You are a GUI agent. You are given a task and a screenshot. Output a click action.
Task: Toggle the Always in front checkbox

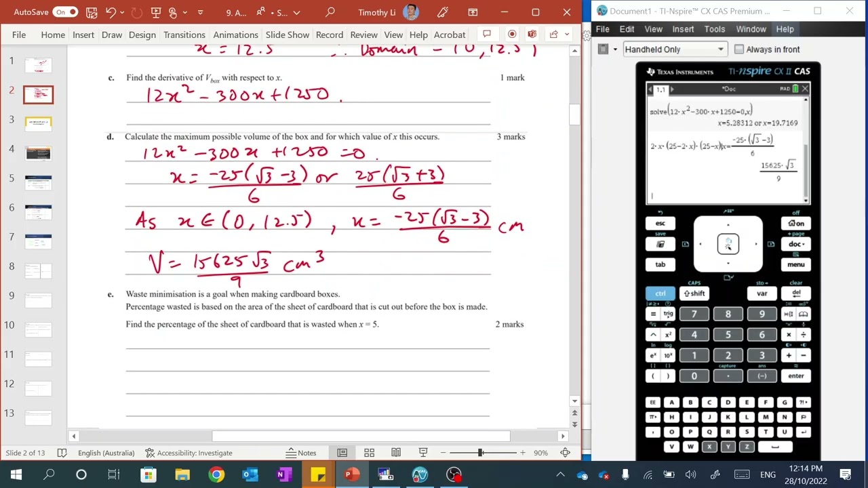[x=738, y=49]
